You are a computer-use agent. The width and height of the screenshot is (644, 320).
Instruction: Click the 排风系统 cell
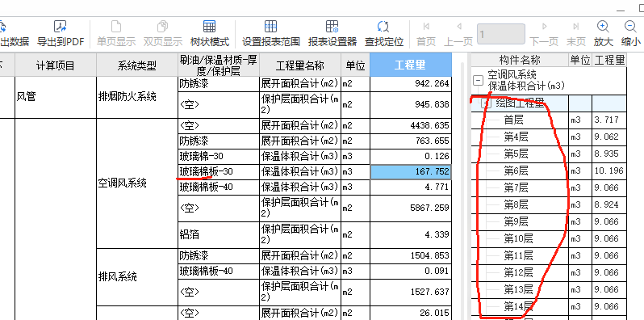[137, 277]
